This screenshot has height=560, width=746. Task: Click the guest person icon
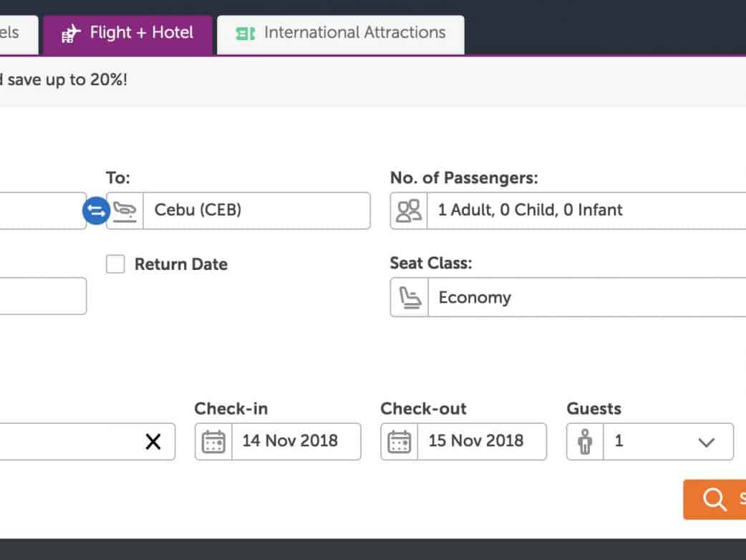(x=585, y=441)
